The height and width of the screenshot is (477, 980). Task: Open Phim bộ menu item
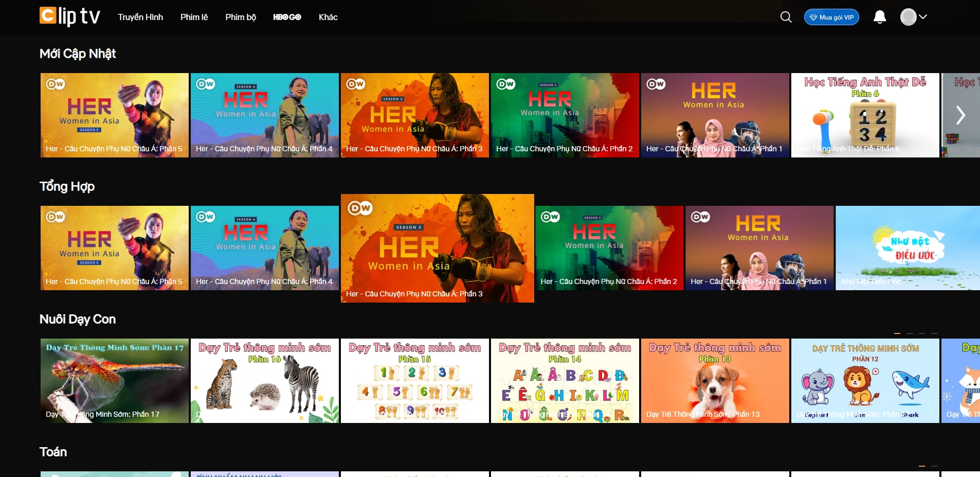[241, 17]
